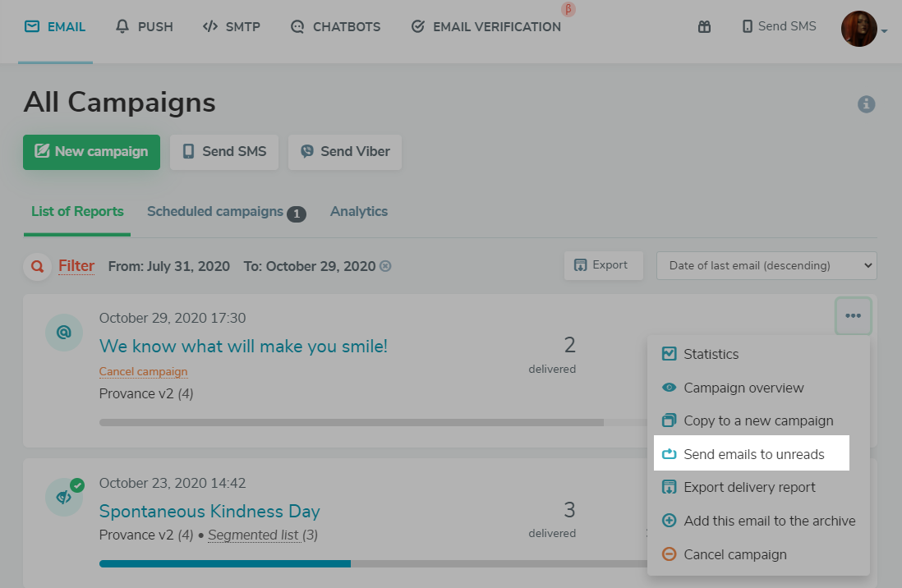Clear the date filter with x icon
The image size is (902, 588).
pyautogui.click(x=385, y=266)
